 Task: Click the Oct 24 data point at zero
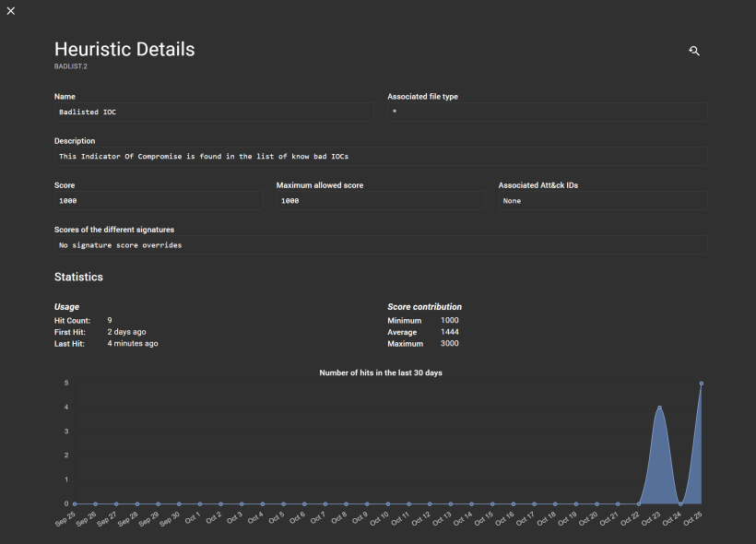pyautogui.click(x=680, y=503)
